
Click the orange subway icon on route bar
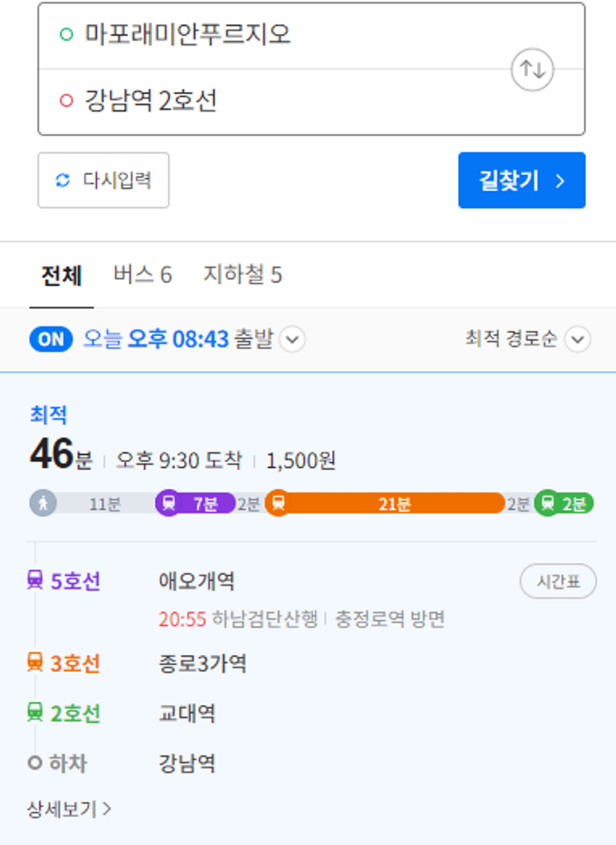pos(279,503)
